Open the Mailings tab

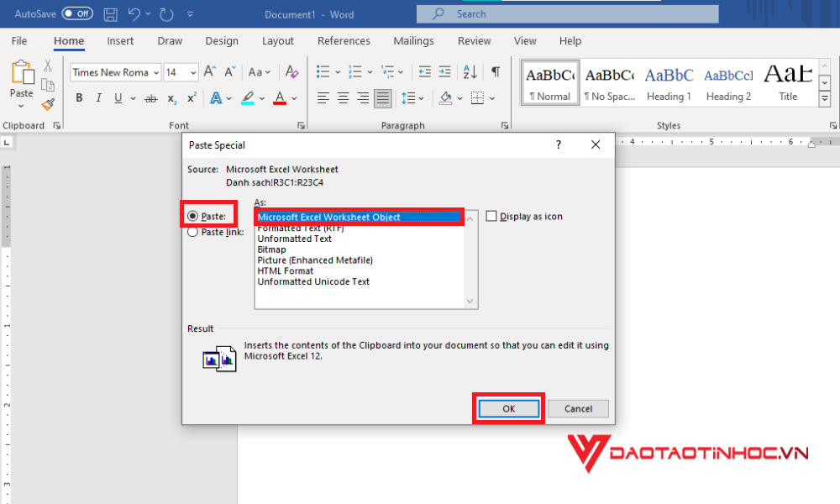[413, 40]
